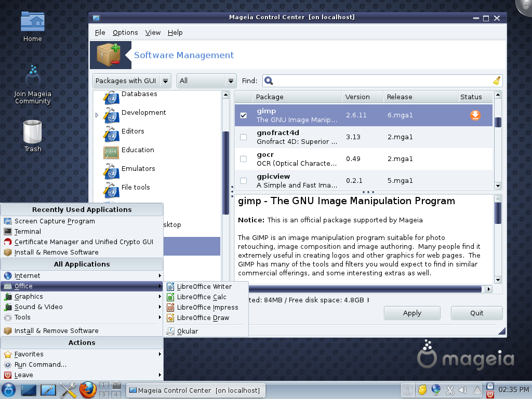Expand the Sound & Video submenu
Image resolution: width=532 pixels, height=399 pixels.
coord(82,307)
